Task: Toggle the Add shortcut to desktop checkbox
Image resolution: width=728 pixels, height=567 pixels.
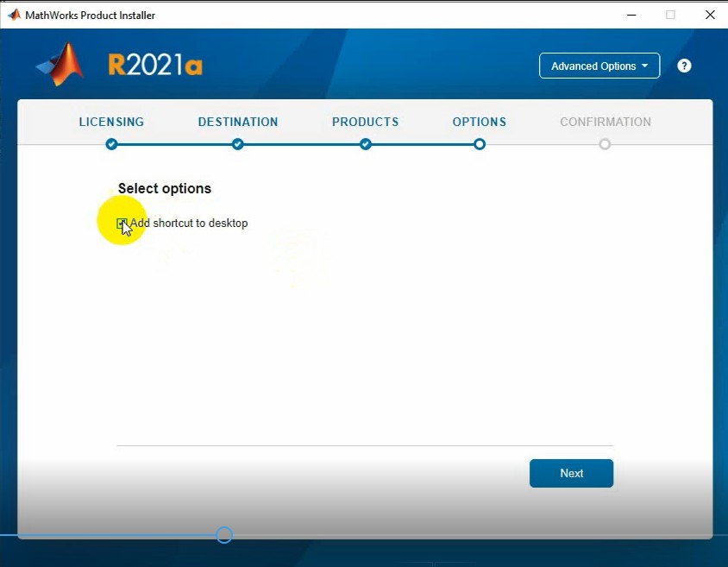Action: pos(122,224)
